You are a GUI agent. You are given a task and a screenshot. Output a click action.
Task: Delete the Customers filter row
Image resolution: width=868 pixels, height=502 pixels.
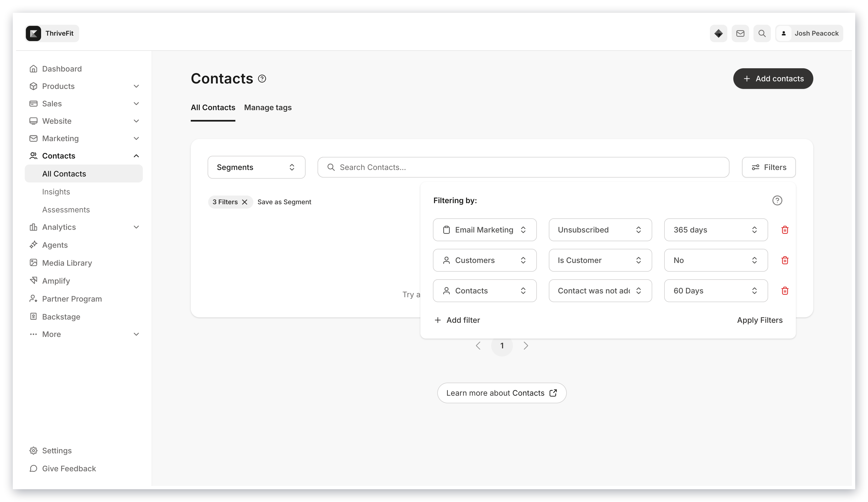click(785, 260)
